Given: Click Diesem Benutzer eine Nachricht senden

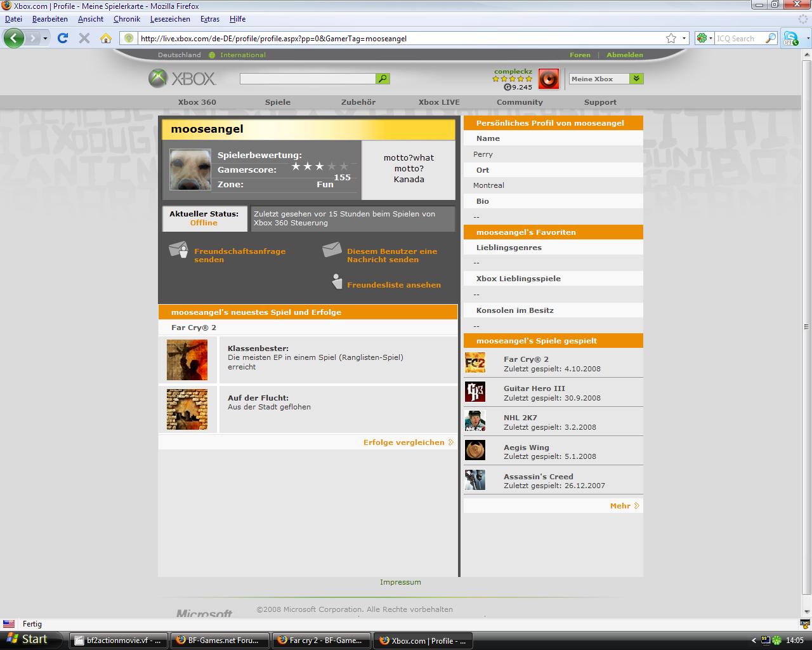Looking at the screenshot, I should click(392, 255).
